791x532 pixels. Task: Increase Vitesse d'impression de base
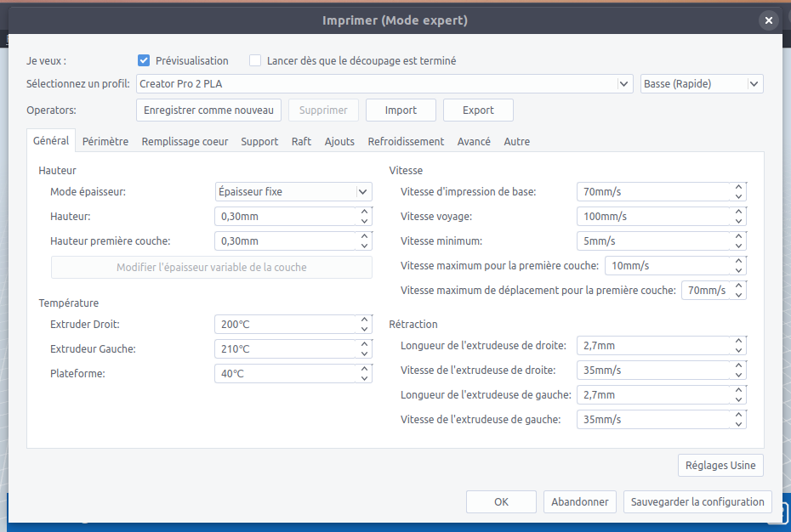(x=738, y=187)
